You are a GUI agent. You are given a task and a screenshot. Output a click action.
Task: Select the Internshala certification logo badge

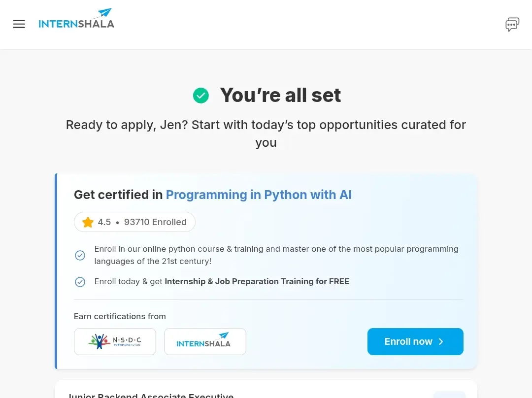click(x=205, y=341)
